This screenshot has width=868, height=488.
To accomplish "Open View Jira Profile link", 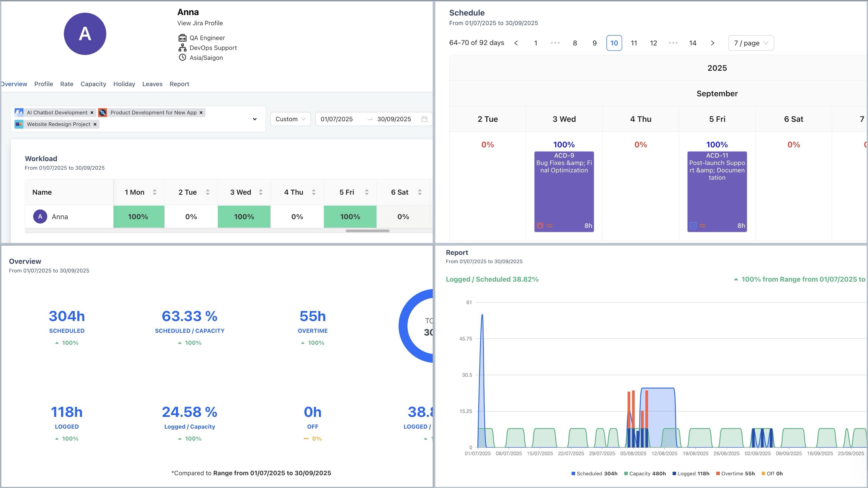I will point(200,23).
